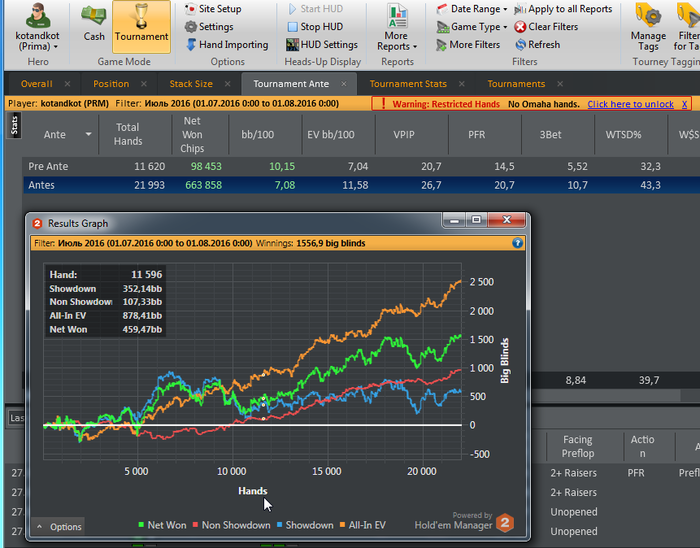Toggle Non Showdown legend entry

231,525
